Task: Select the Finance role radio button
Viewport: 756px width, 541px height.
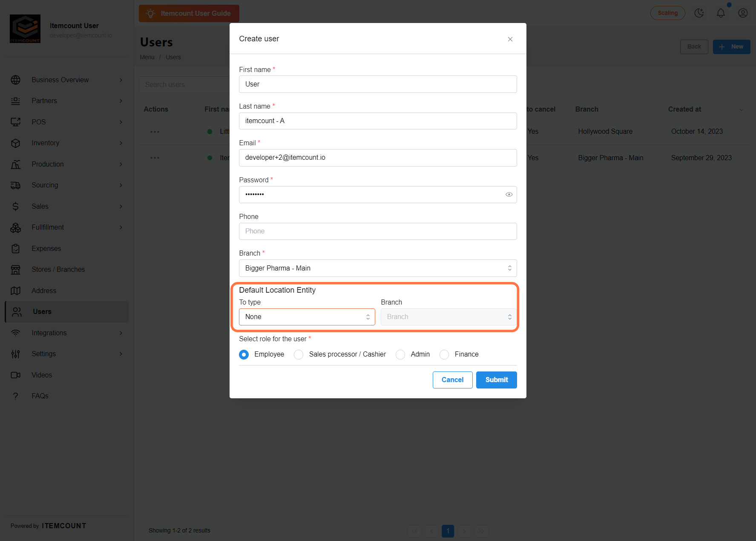Action: [x=444, y=354]
